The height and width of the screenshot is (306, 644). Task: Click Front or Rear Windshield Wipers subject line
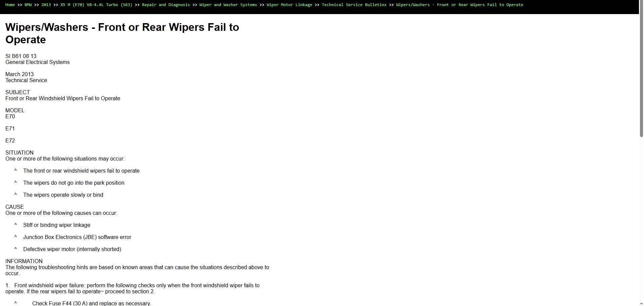[x=63, y=98]
